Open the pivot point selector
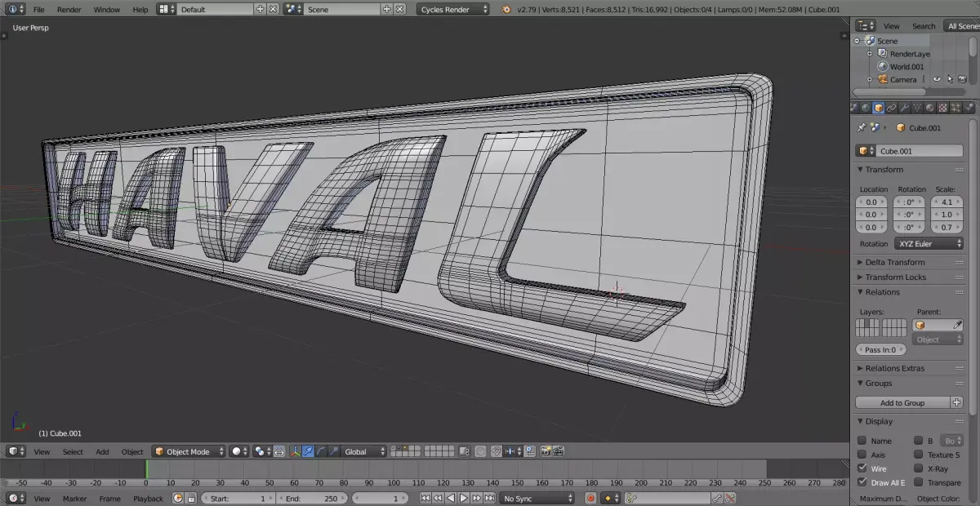980x506 pixels. click(x=262, y=451)
